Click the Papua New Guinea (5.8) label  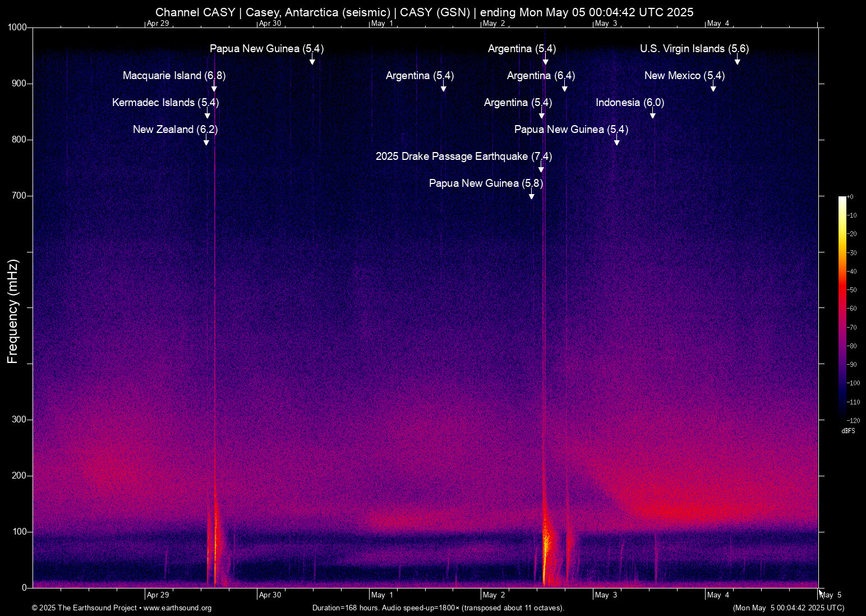[x=486, y=183]
